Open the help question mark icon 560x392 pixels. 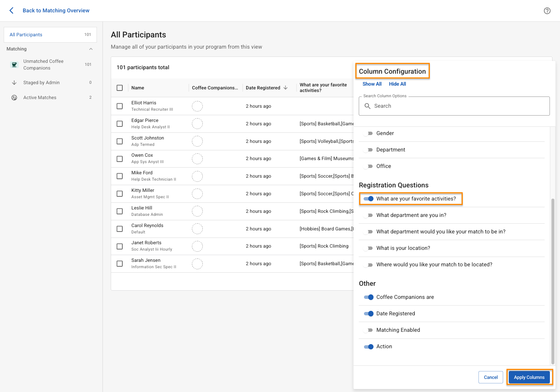tap(547, 11)
